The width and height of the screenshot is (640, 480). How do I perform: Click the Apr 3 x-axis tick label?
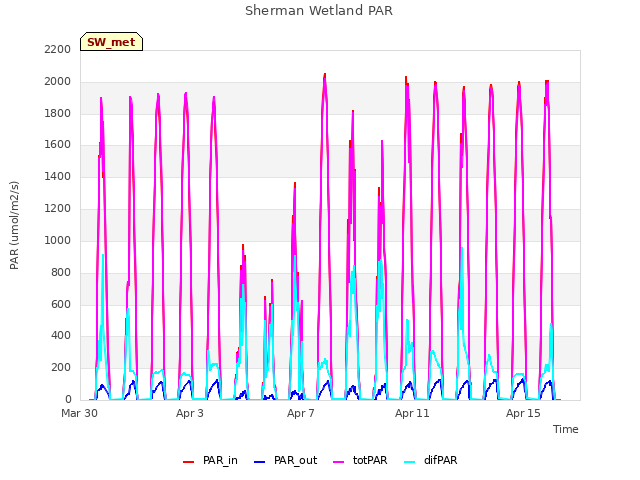pyautogui.click(x=190, y=413)
